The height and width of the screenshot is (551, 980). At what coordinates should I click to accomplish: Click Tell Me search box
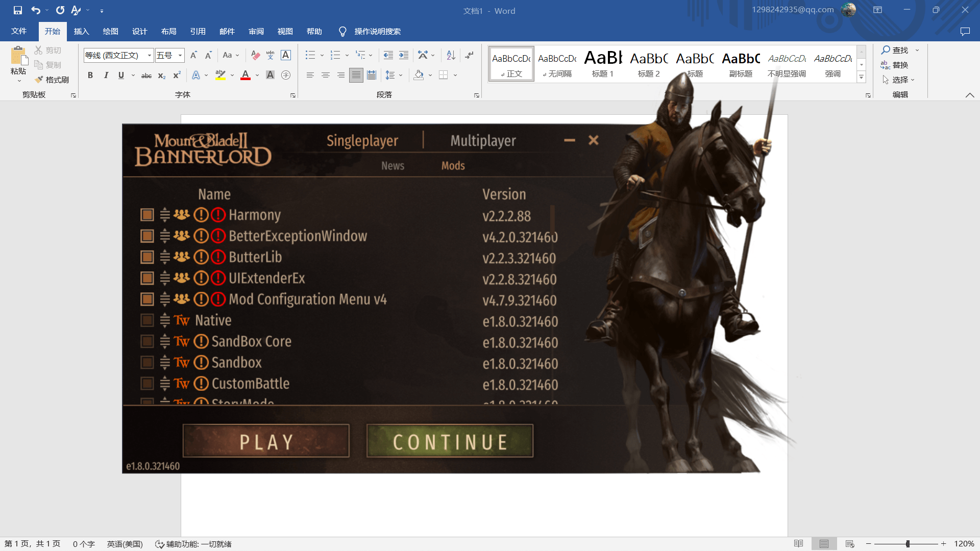click(x=377, y=32)
